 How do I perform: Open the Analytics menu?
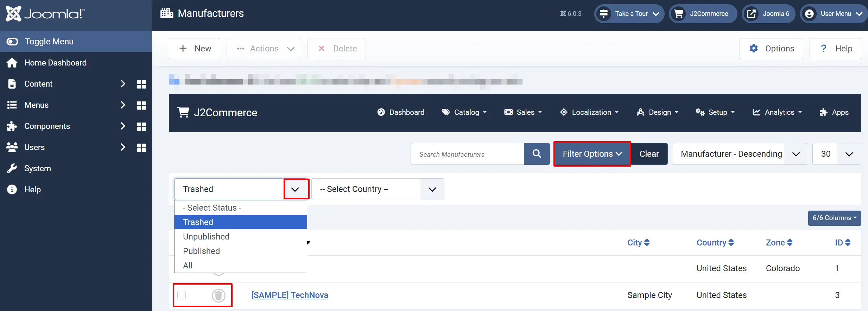click(x=777, y=112)
